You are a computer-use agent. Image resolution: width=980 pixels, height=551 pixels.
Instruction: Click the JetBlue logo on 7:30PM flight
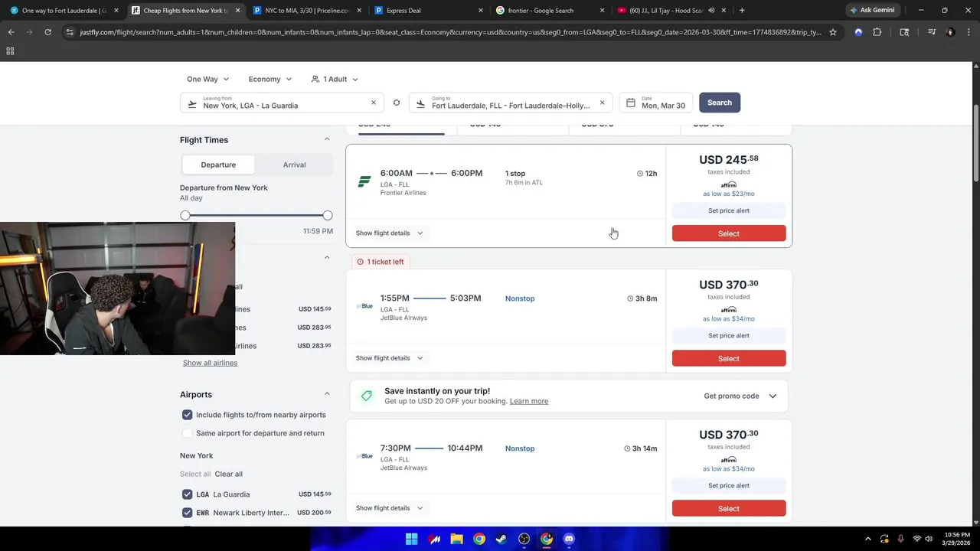(x=364, y=456)
